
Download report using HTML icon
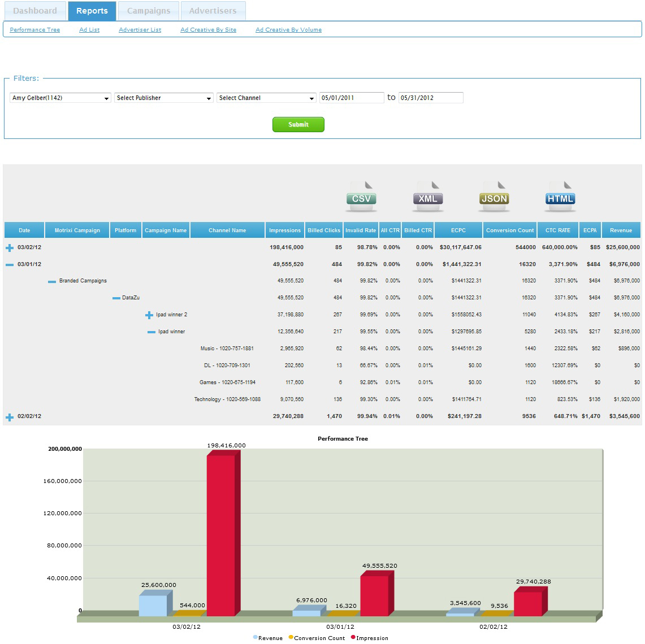pyautogui.click(x=560, y=196)
